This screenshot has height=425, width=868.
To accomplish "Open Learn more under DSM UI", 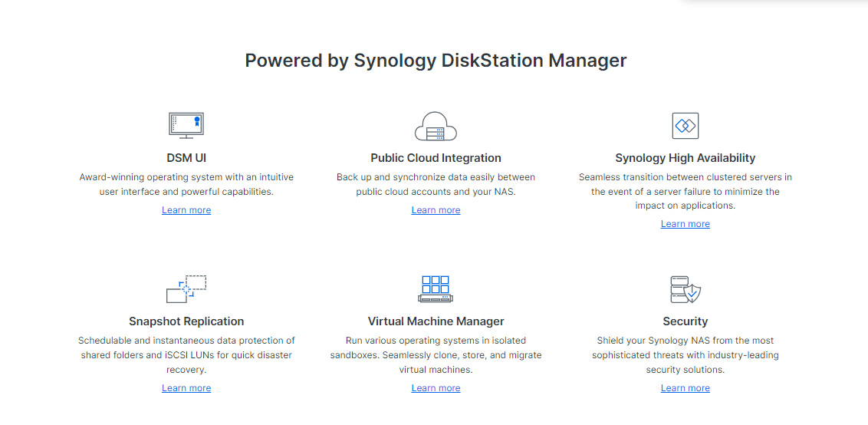I will coord(186,210).
